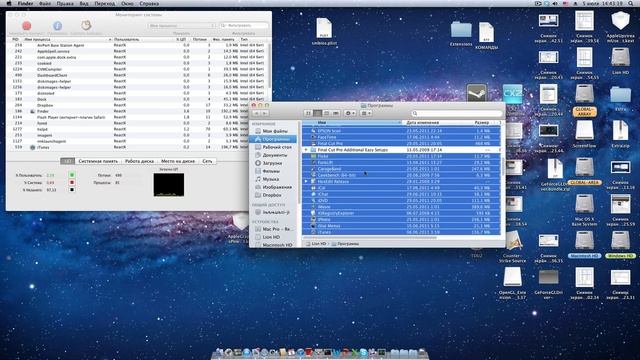640x360 pixels.
Task: Click the black idle CPU color swatch
Action: tap(72, 190)
